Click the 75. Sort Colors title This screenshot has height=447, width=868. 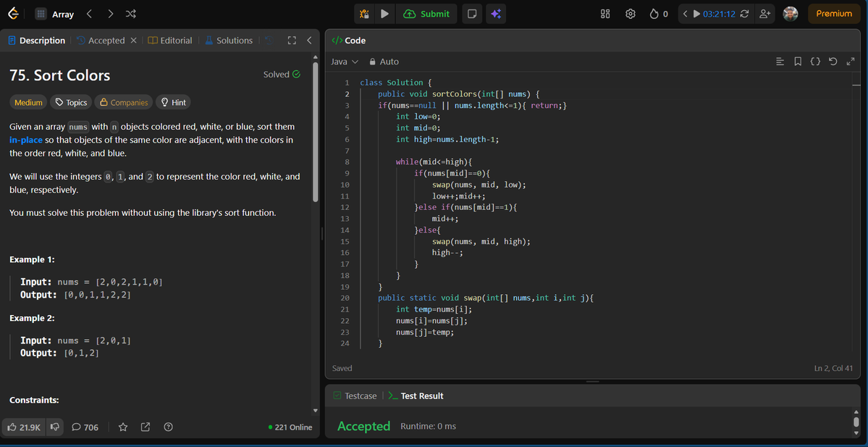pos(60,75)
